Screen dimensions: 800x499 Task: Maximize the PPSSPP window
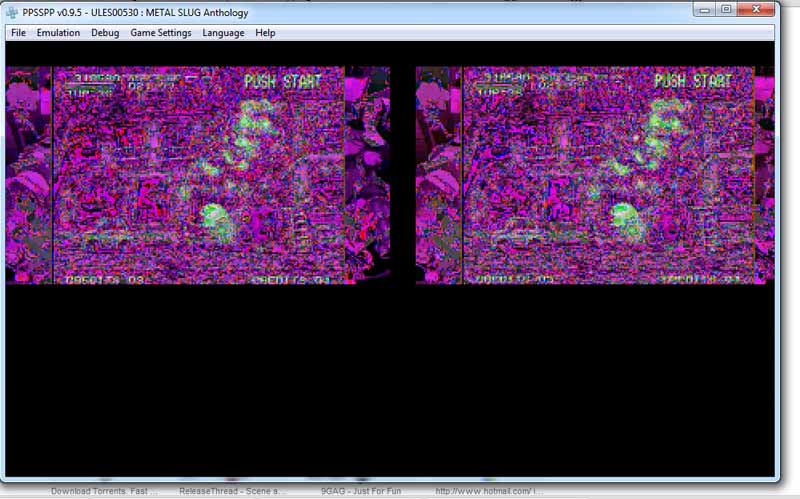click(x=727, y=9)
